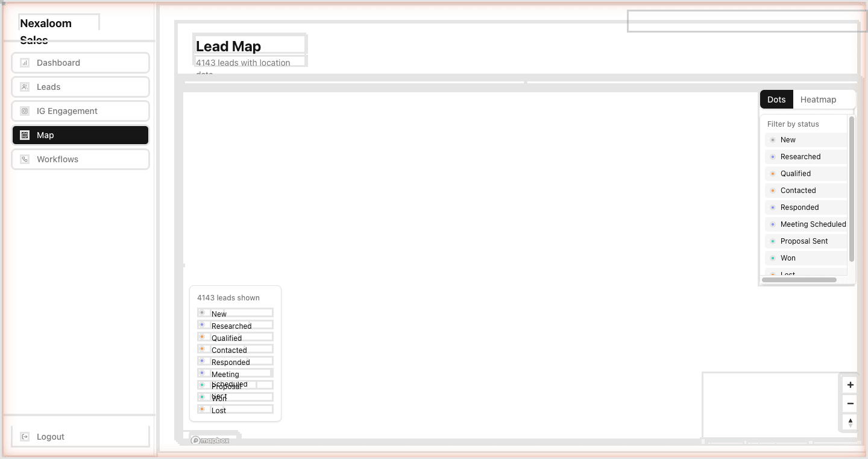
Task: Select the Dots view tab
Action: coord(776,99)
